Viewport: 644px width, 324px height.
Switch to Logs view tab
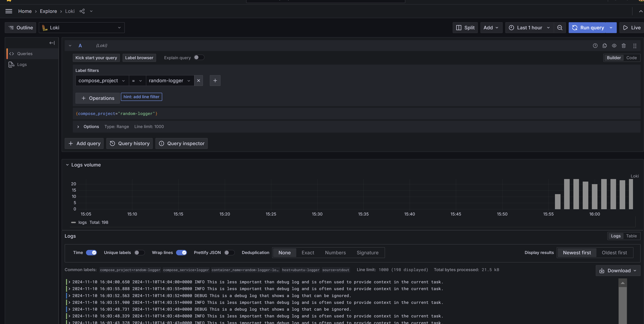616,236
